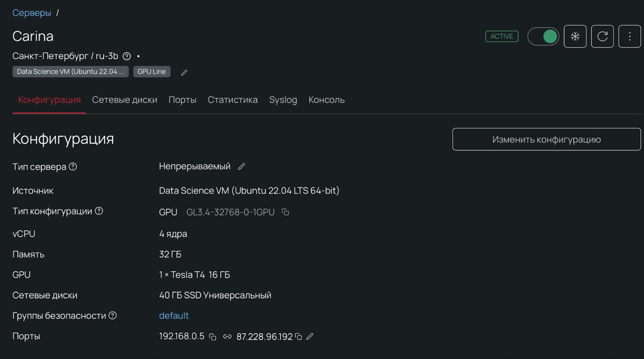Viewport: 644px width, 359px height.
Task: Edit the server type Непрерываемый
Action: [242, 167]
